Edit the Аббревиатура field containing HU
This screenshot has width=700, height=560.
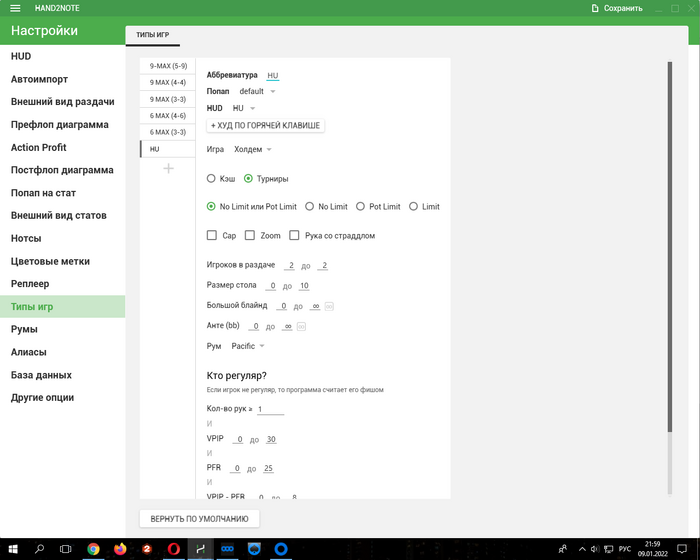coord(273,75)
